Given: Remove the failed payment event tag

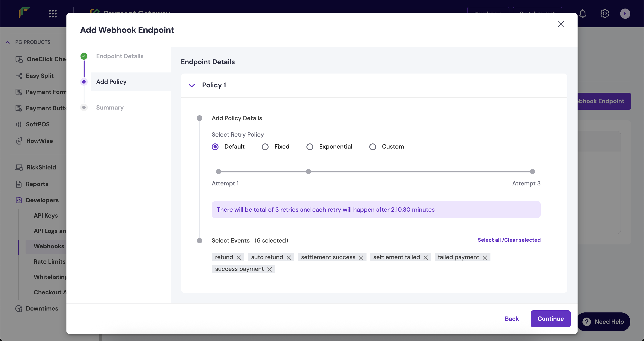Looking at the screenshot, I should click(x=485, y=257).
